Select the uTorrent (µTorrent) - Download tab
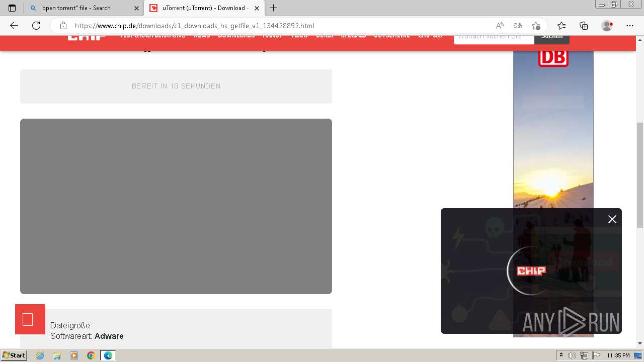The image size is (644, 362). 203,8
